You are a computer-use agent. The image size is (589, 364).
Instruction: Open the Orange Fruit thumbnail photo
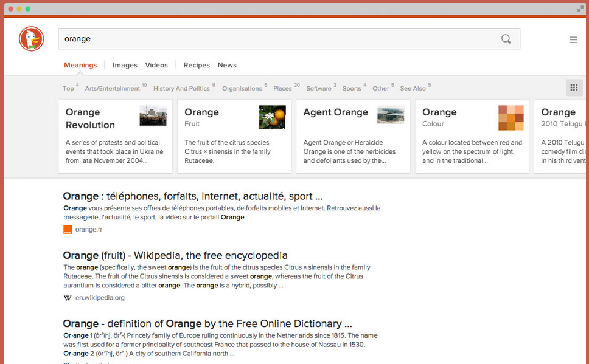272,117
